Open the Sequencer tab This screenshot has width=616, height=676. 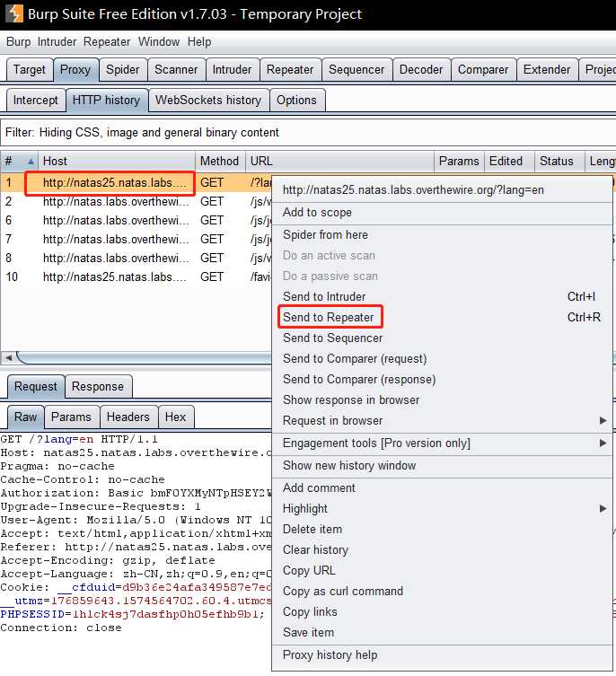point(356,70)
